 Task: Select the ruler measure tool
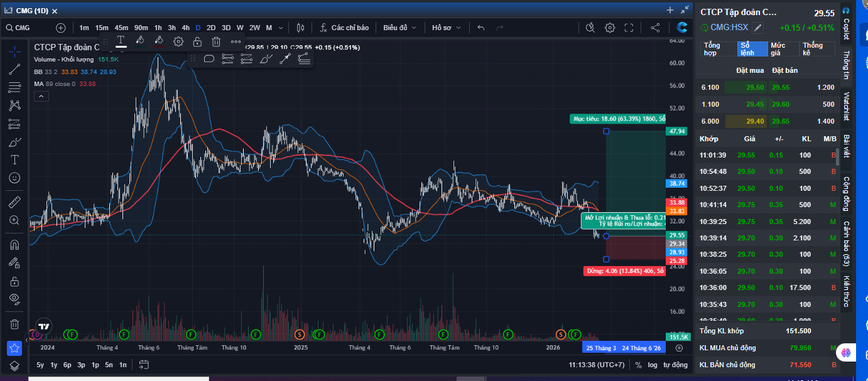click(x=14, y=202)
